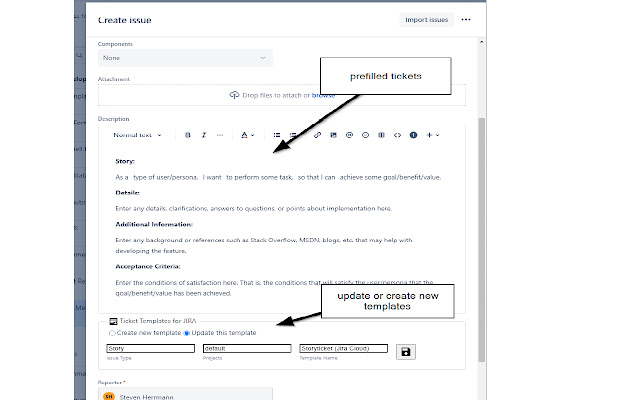Click the Ticket Templates for JIRA icon
Image resolution: width=640 pixels, height=400 pixels.
(113, 321)
